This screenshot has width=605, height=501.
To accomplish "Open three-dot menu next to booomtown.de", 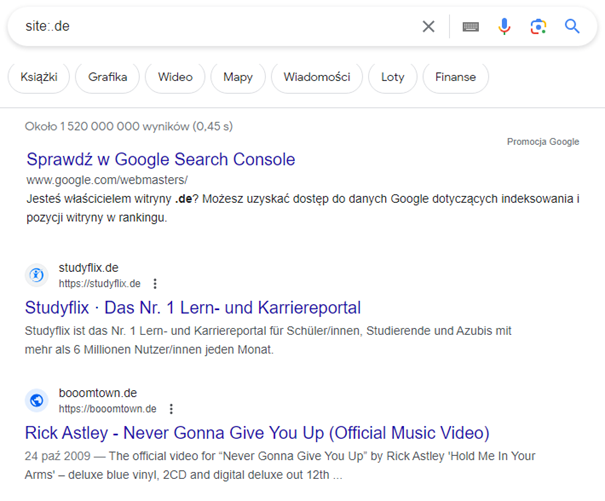I will [x=171, y=409].
